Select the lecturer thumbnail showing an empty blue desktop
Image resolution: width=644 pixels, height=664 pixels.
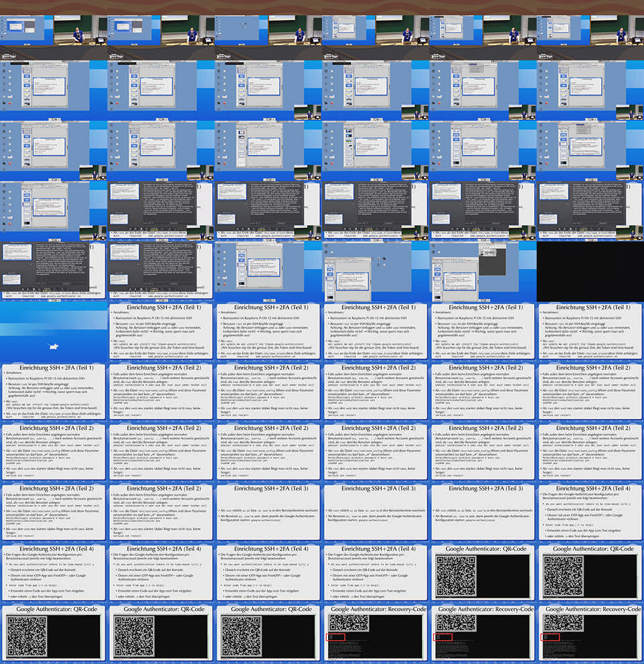(x=268, y=30)
